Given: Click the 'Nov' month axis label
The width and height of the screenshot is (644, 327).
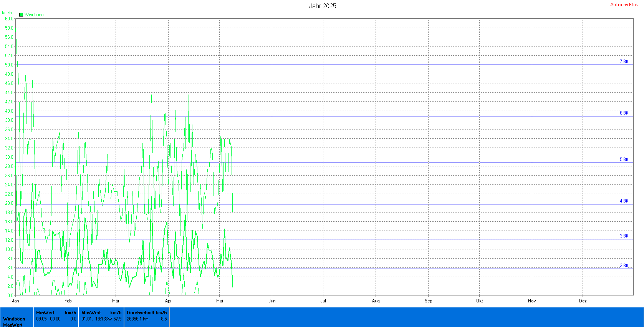Looking at the screenshot, I should (x=532, y=301).
